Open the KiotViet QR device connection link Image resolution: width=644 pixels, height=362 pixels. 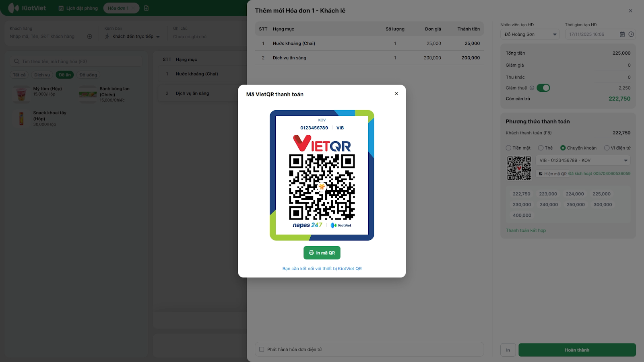point(322,269)
